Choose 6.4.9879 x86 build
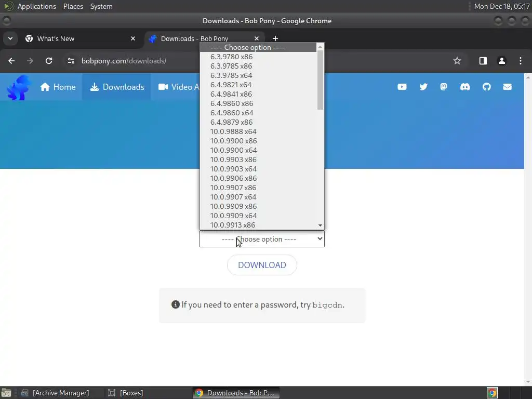The width and height of the screenshot is (532, 399). pyautogui.click(x=258, y=122)
